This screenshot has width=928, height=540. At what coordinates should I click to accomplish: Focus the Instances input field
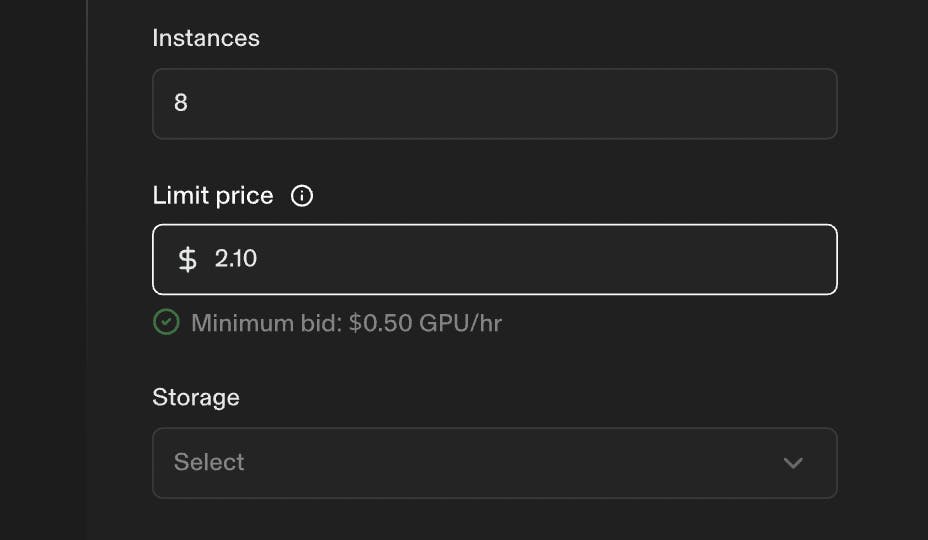point(494,104)
